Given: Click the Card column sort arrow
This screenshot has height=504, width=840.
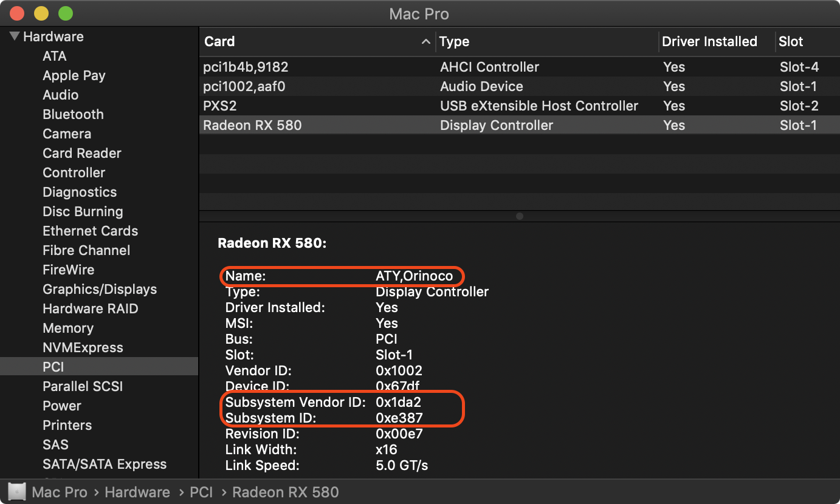Looking at the screenshot, I should [426, 41].
